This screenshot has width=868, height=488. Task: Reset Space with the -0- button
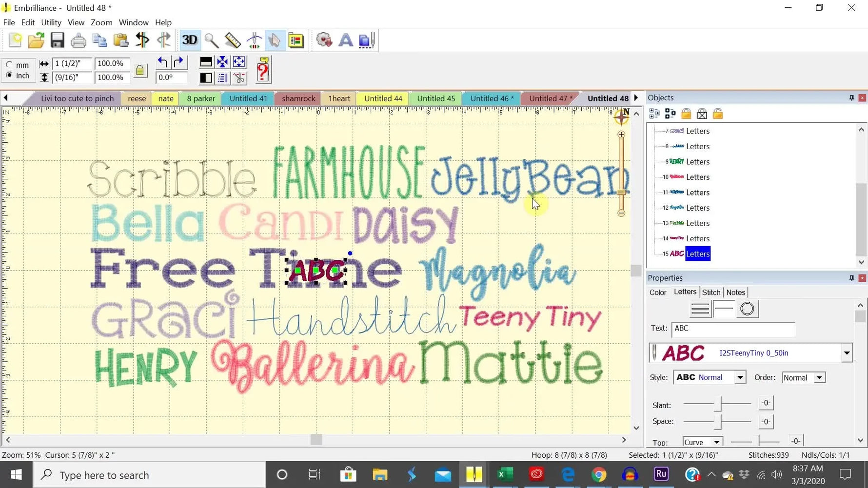point(766,422)
